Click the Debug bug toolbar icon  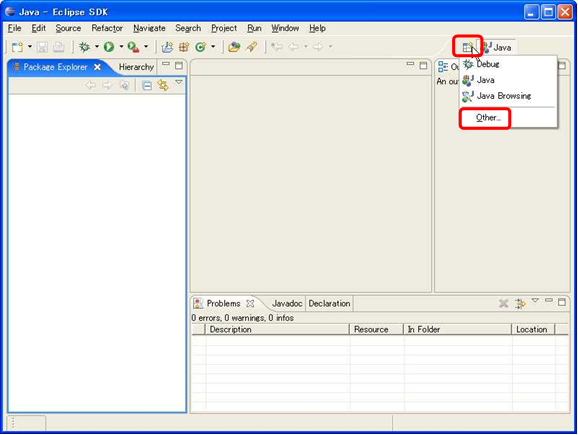click(84, 47)
